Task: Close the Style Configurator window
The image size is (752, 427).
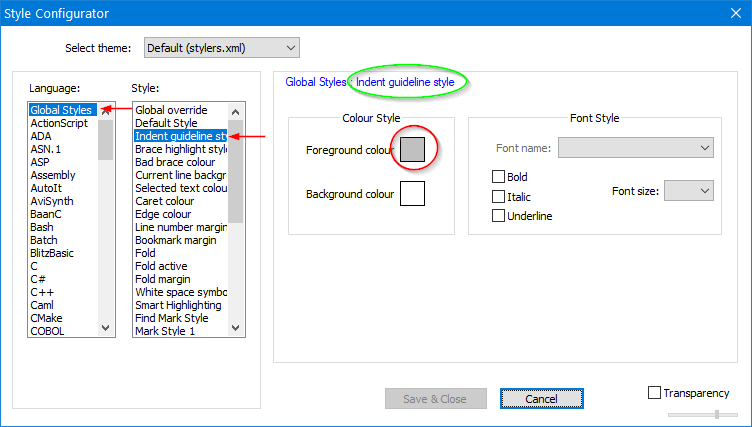Action: pos(730,14)
